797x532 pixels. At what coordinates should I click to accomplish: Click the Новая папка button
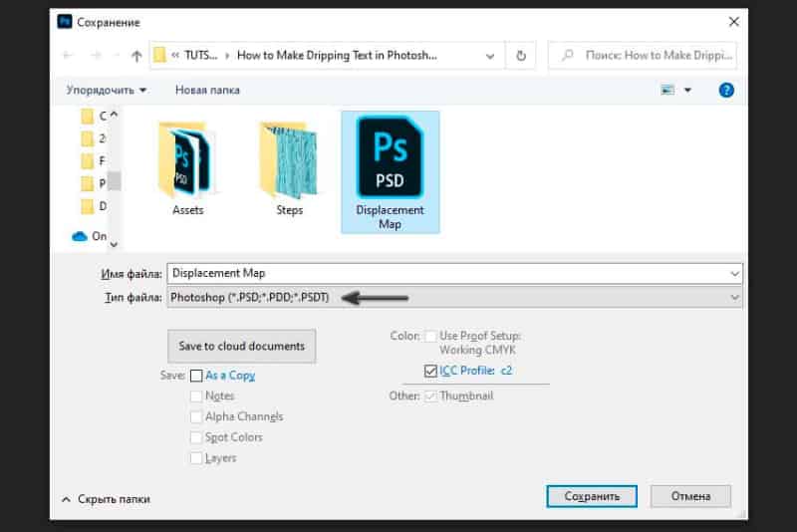point(207,90)
